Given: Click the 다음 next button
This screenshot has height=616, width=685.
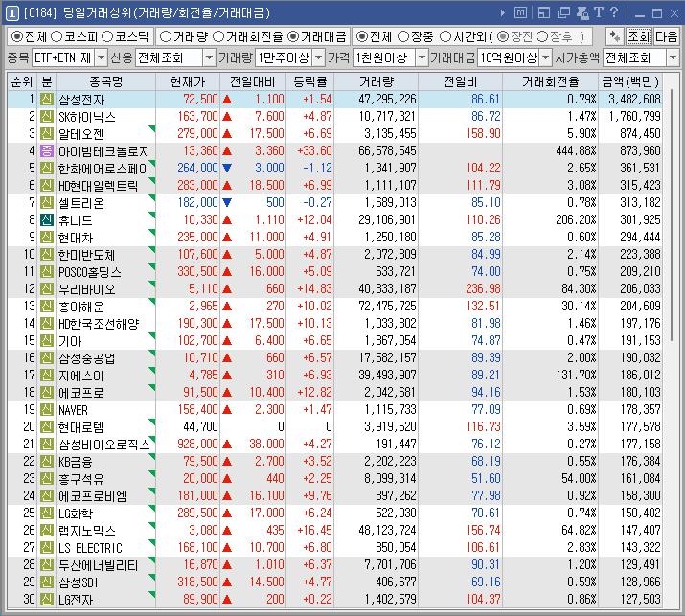Looking at the screenshot, I should click(x=666, y=36).
